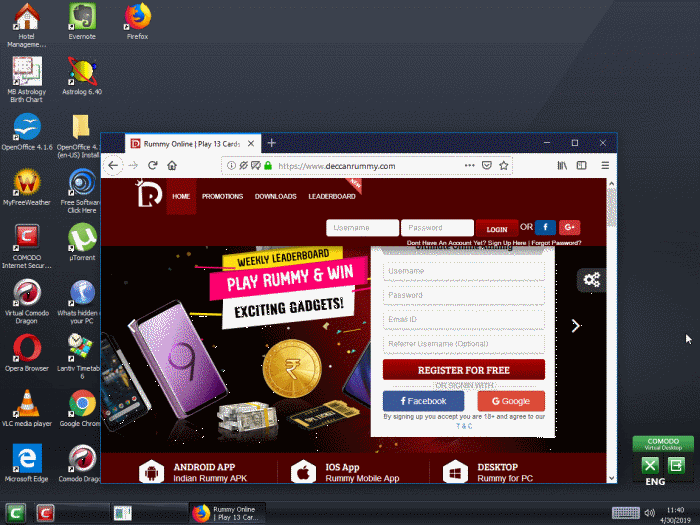Save the page to Pocket
This screenshot has width=700, height=525.
[x=487, y=166]
